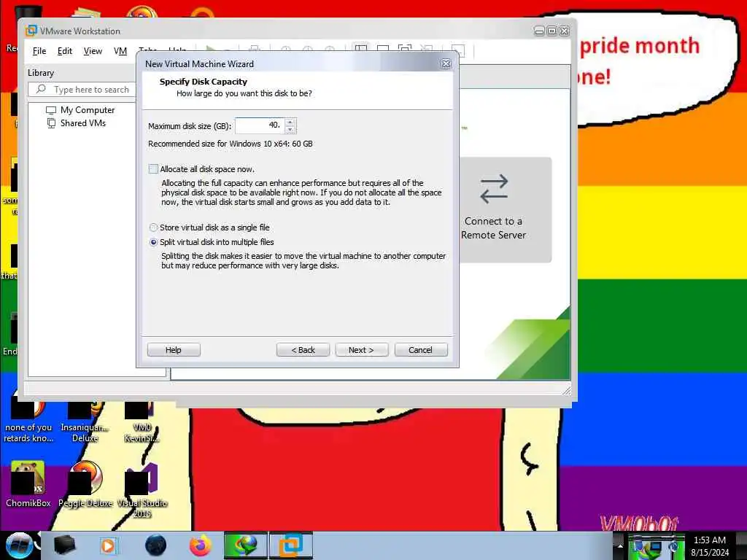Click the Maximum disk size field

260,125
